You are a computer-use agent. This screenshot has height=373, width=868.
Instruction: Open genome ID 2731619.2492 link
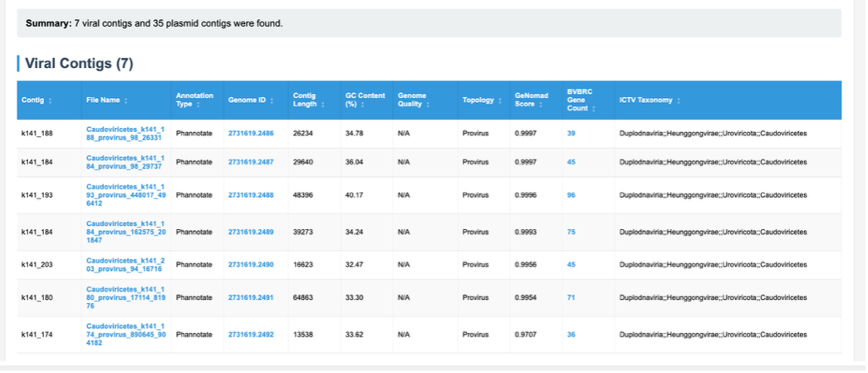point(250,334)
